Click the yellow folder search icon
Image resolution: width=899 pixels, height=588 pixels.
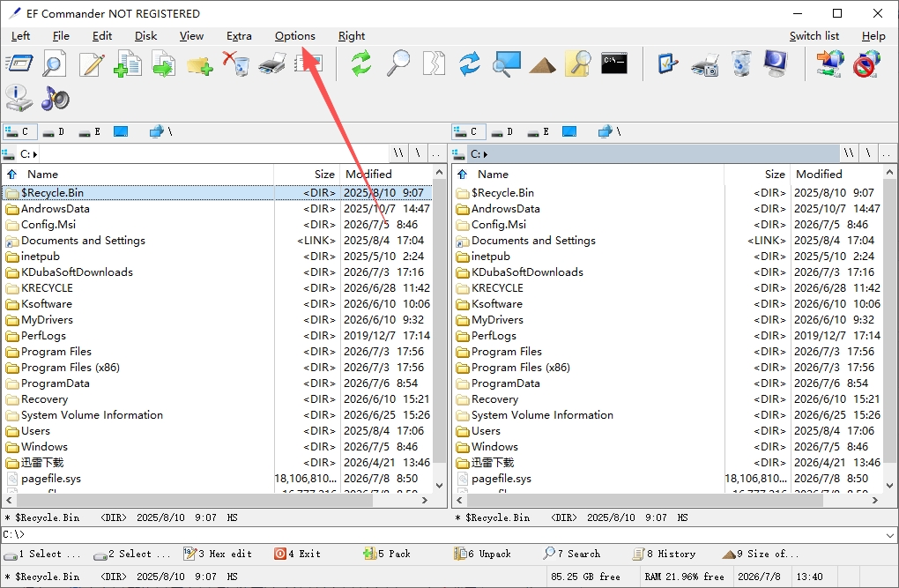coord(578,63)
